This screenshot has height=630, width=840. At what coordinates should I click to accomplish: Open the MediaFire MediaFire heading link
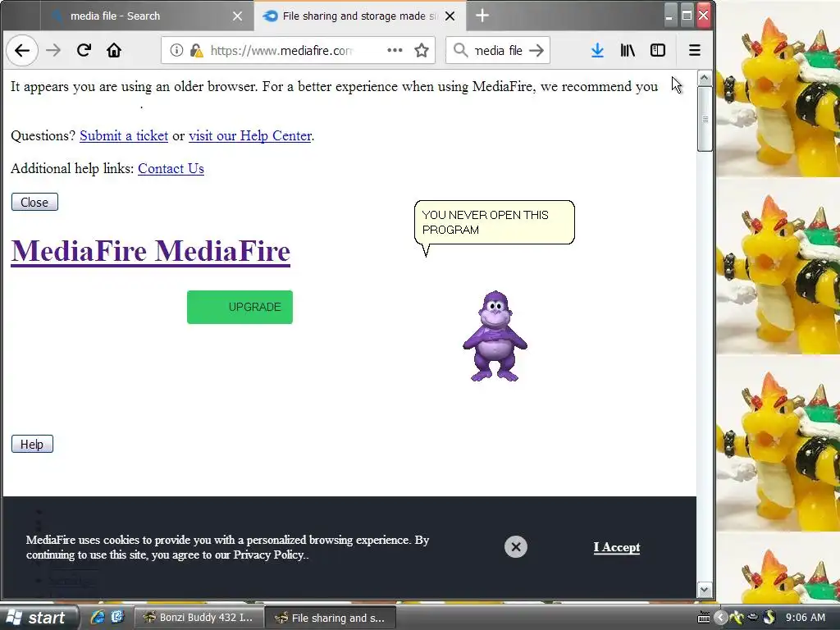151,251
